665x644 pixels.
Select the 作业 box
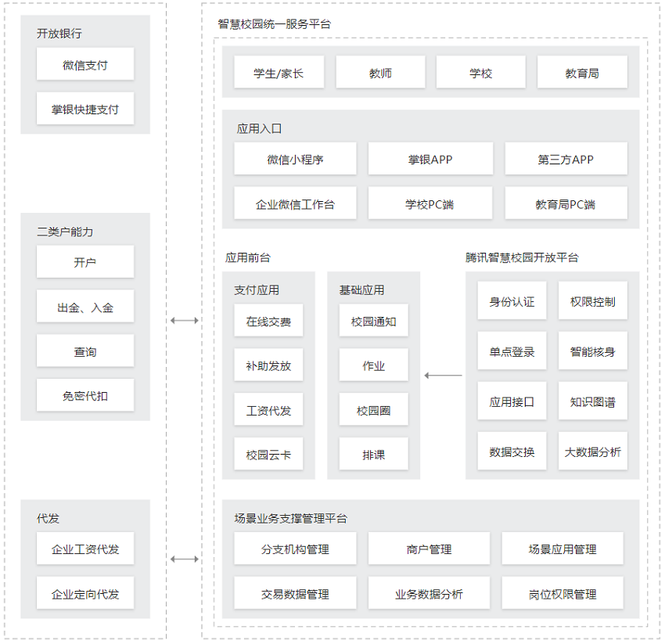(374, 365)
